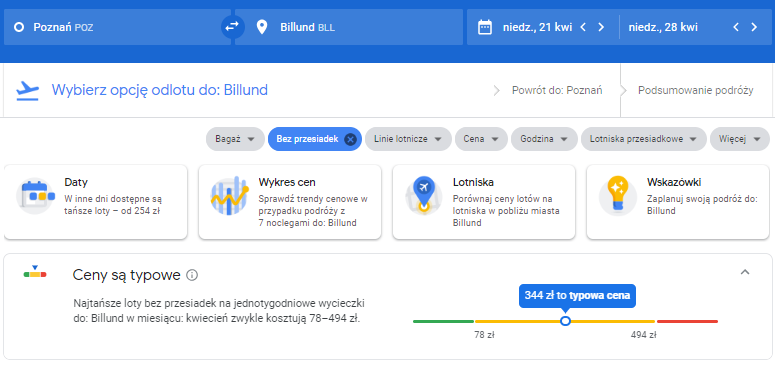This screenshot has width=775, height=366.
Task: Open the Godzina filter dropdown
Action: pos(544,139)
